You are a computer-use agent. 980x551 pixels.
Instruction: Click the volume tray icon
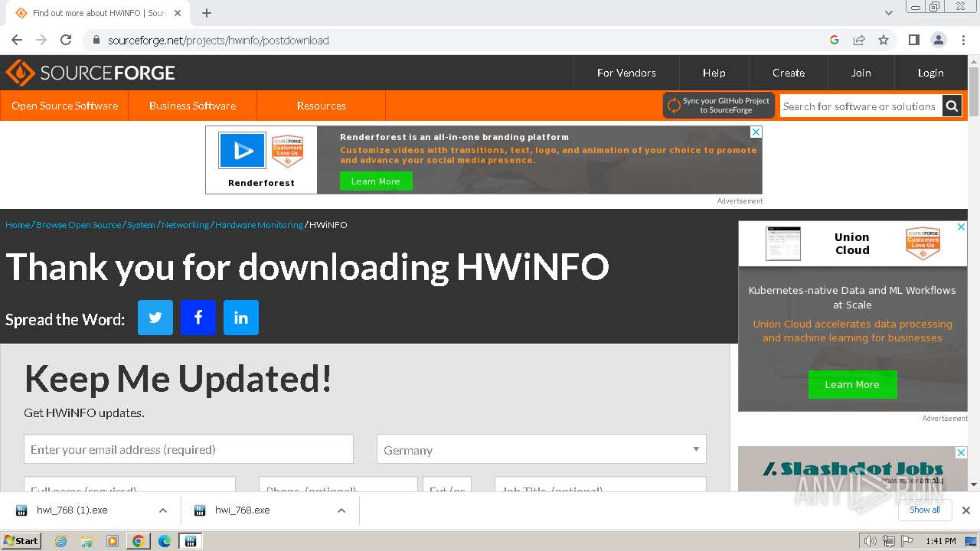[870, 541]
